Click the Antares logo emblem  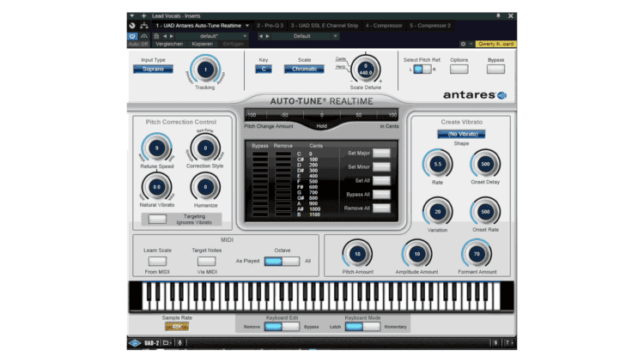(501, 95)
